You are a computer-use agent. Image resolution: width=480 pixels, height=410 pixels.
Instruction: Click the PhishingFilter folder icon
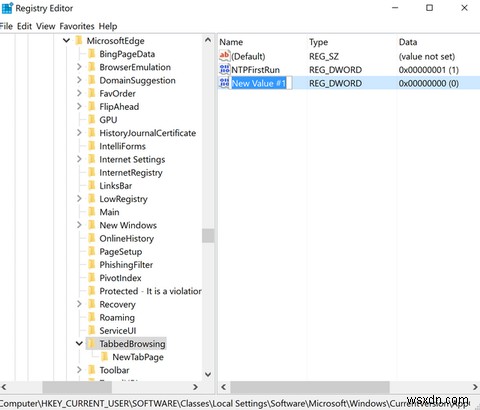coord(92,264)
